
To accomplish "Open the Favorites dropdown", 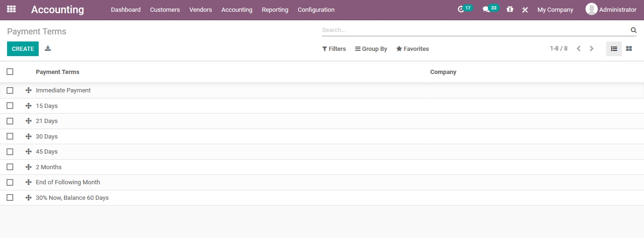I will coord(412,49).
